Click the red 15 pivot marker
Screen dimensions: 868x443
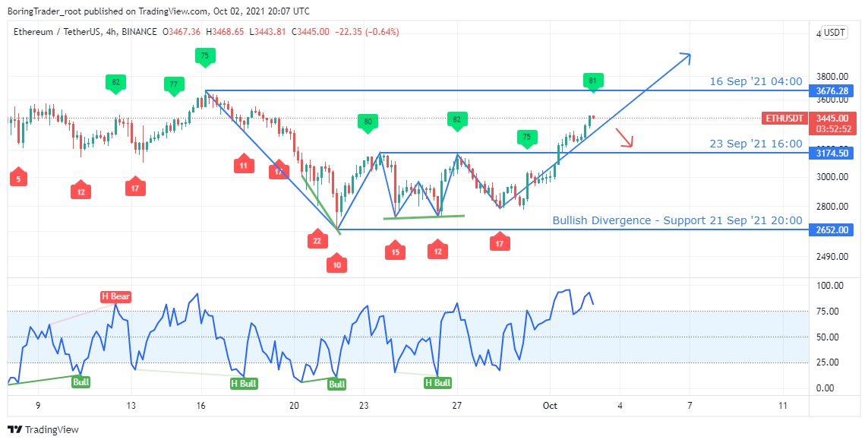395,251
